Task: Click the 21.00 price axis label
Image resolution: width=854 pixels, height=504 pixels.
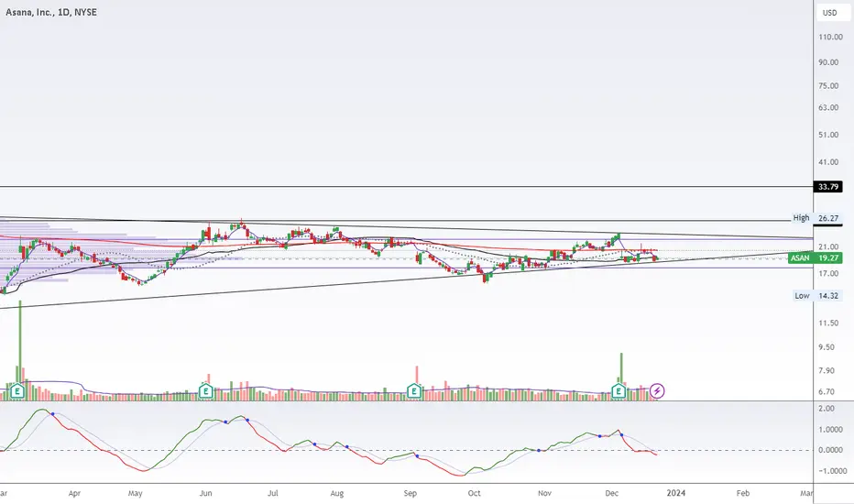Action: [x=828, y=247]
